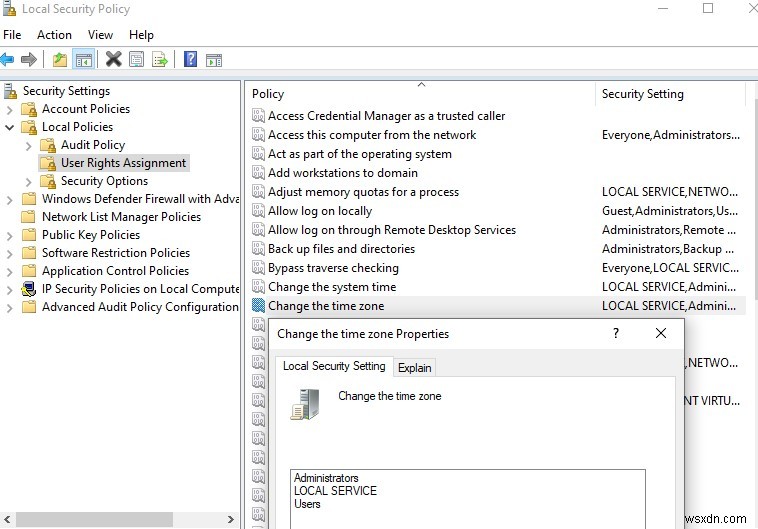
Task: Expand the Audit Policy node
Action: click(29, 146)
